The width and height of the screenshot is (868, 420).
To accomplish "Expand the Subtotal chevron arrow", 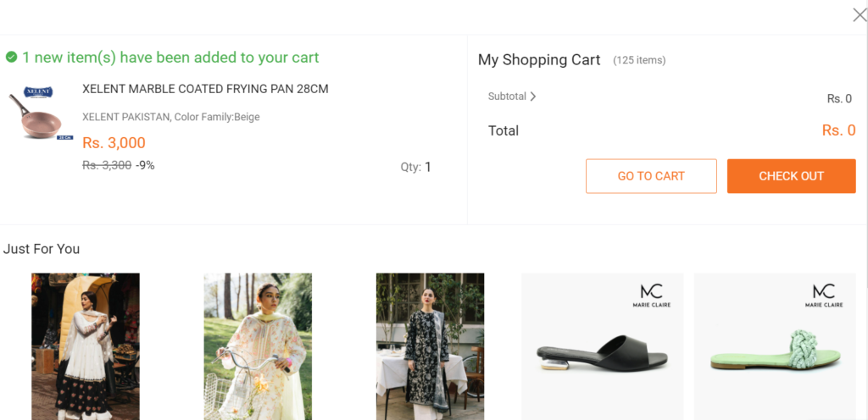I will coord(533,97).
